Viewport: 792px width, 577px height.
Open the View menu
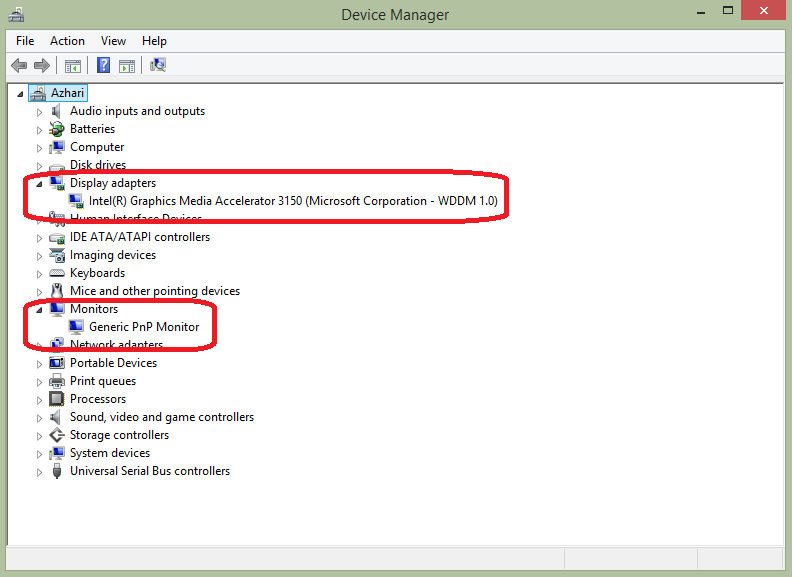(113, 41)
